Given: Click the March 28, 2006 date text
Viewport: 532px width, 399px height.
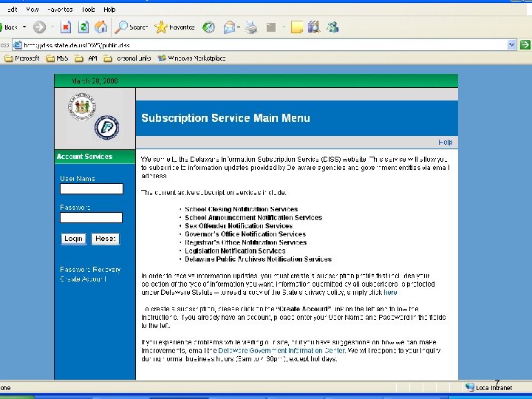Looking at the screenshot, I should click(x=95, y=81).
